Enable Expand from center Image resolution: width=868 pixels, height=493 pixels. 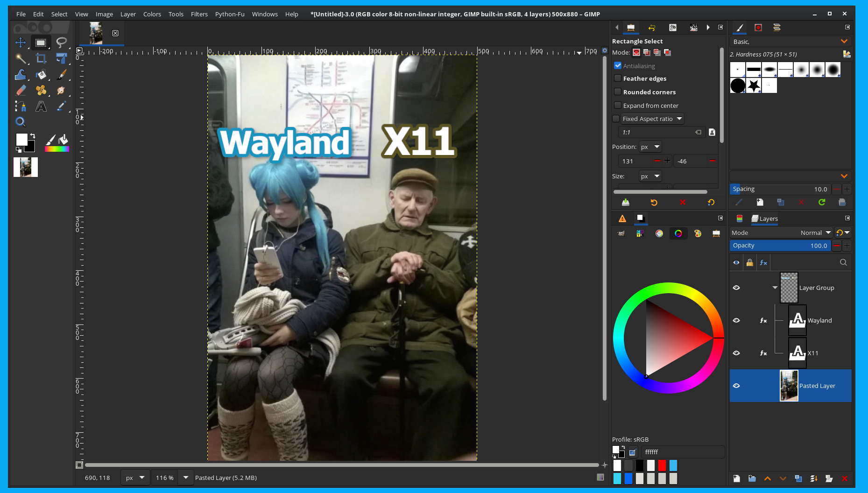(618, 106)
